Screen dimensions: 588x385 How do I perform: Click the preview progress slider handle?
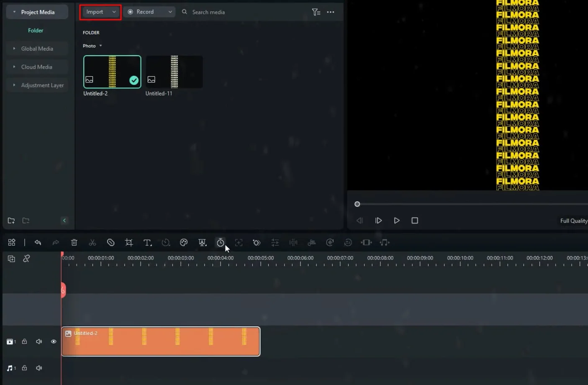357,204
